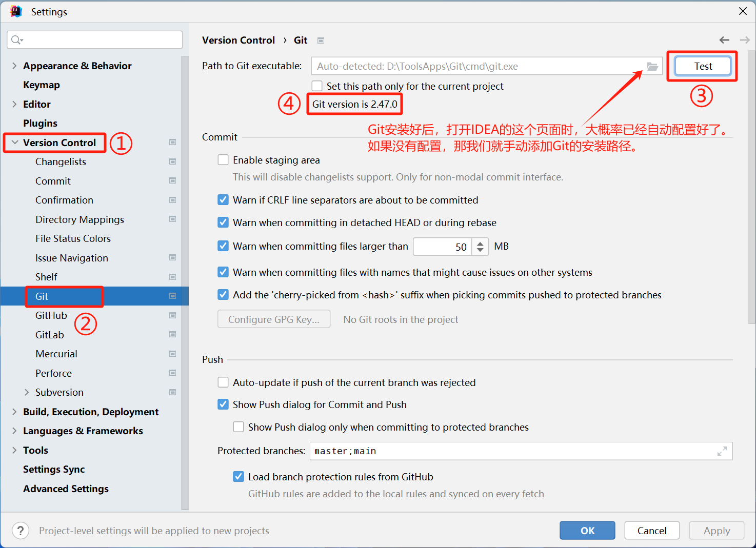The height and width of the screenshot is (548, 756).
Task: Expand Languages & Frameworks section
Action: tap(14, 431)
